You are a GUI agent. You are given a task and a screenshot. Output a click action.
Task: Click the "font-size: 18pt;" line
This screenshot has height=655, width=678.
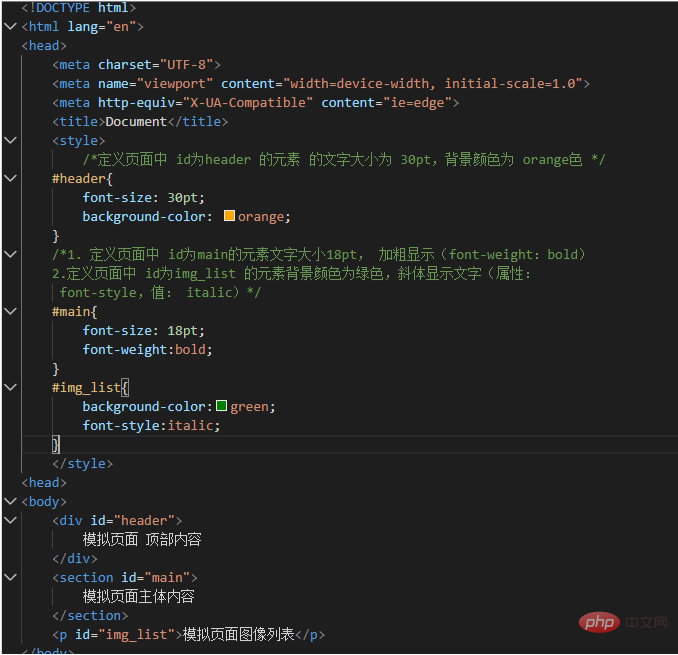[x=144, y=331]
